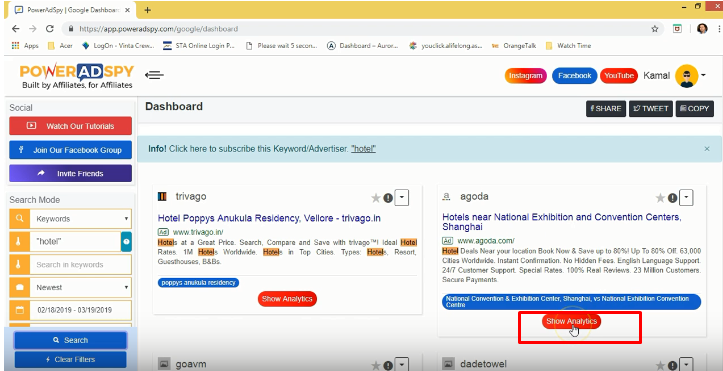Screen dimensions: 723x371
Task: Click Join Our Facebook Group button
Action: (70, 150)
